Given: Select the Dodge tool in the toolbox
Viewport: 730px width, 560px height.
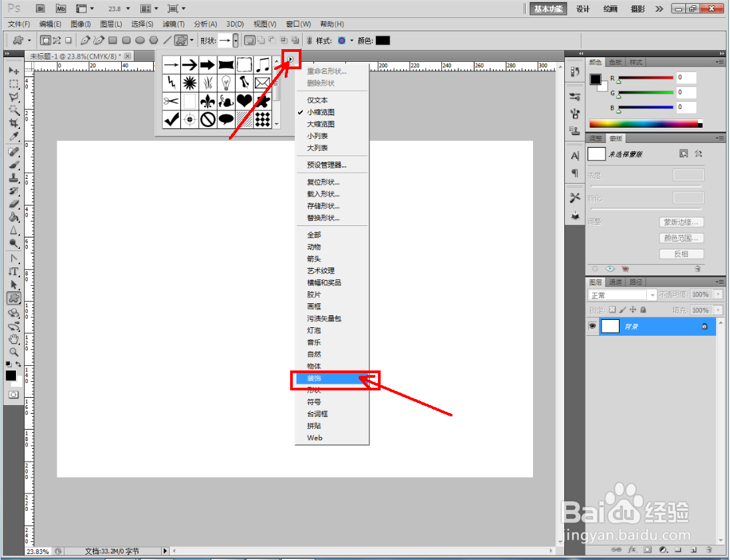Looking at the screenshot, I should (13, 243).
